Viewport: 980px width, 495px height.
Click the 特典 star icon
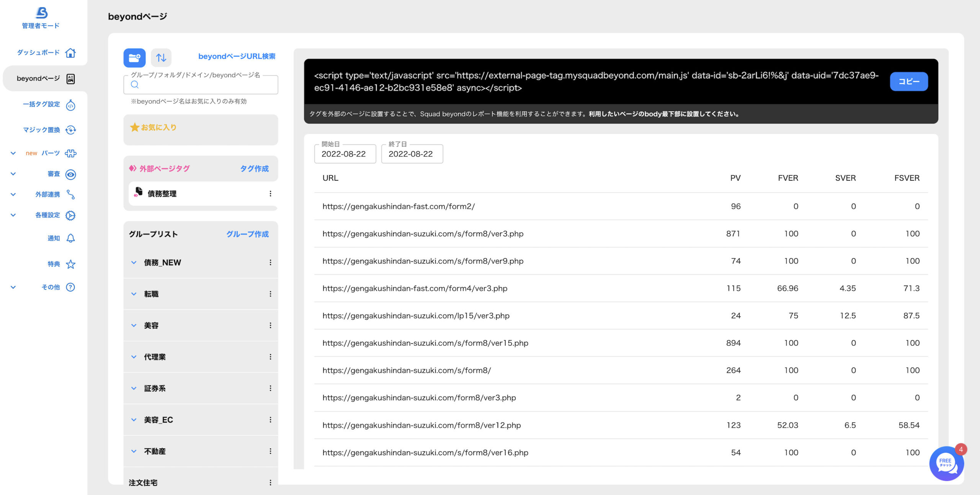pos(70,264)
